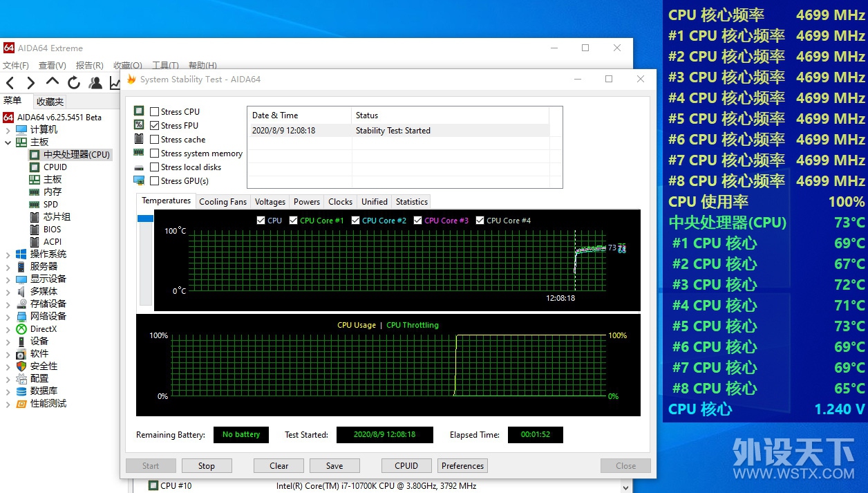
Task: Enable the Stress CPU checkbox
Action: pos(154,111)
